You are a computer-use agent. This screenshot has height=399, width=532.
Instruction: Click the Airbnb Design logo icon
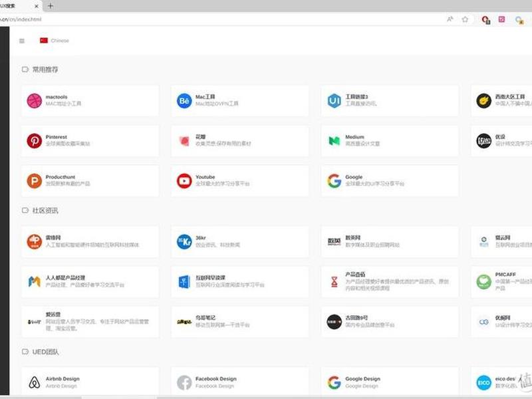click(35, 382)
